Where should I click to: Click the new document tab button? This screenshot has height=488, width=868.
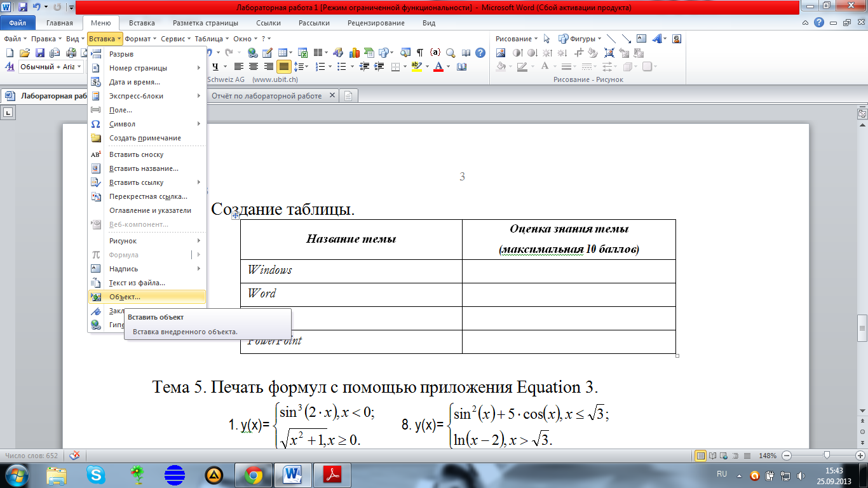(349, 96)
